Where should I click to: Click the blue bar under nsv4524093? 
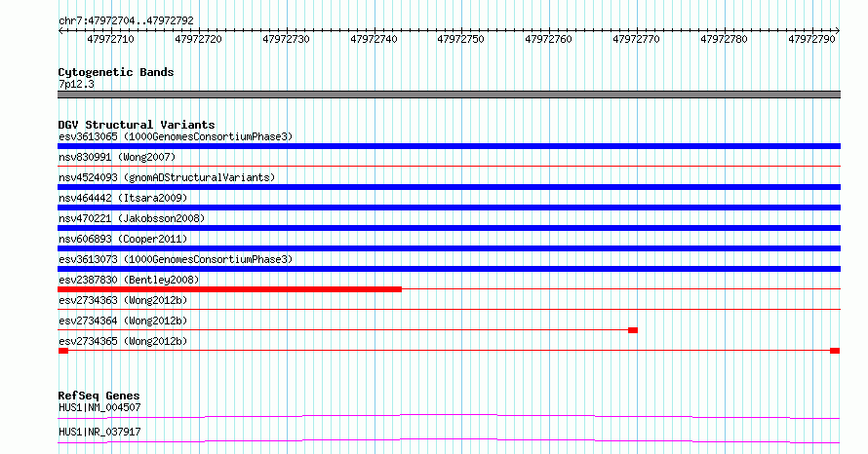click(449, 187)
